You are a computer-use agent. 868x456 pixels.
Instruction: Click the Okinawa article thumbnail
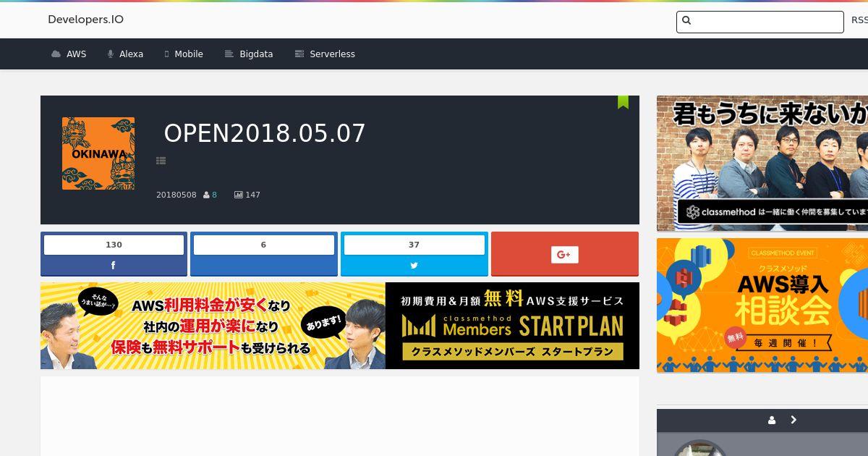pos(98,153)
